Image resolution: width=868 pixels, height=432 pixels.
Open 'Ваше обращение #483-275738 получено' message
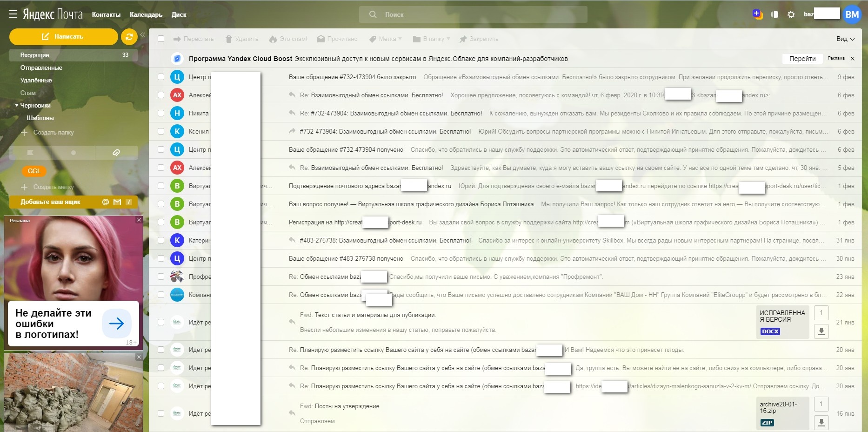pyautogui.click(x=505, y=258)
